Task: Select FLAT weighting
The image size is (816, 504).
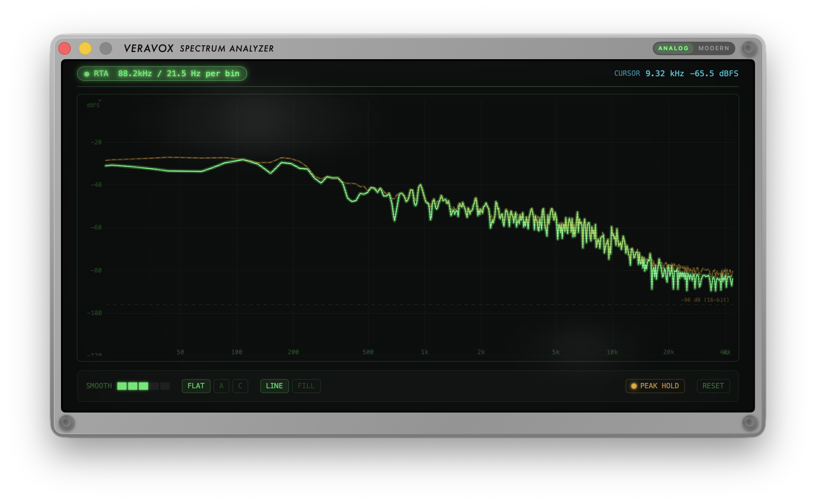Action: (x=196, y=386)
